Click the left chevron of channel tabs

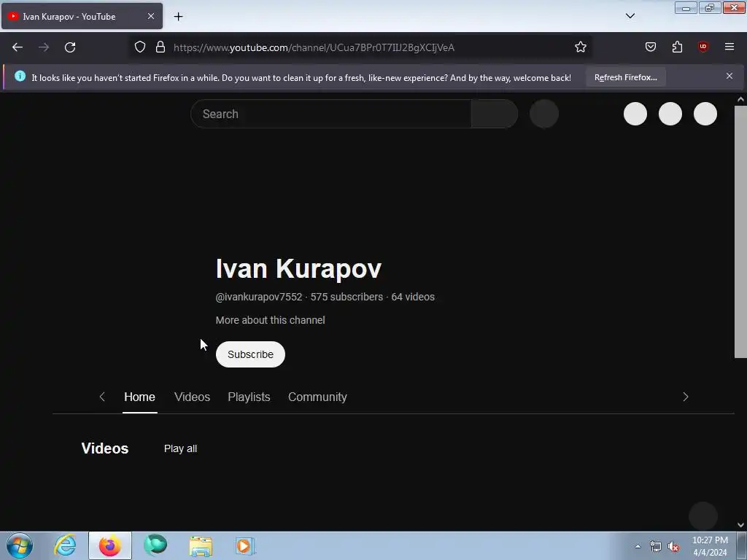102,397
